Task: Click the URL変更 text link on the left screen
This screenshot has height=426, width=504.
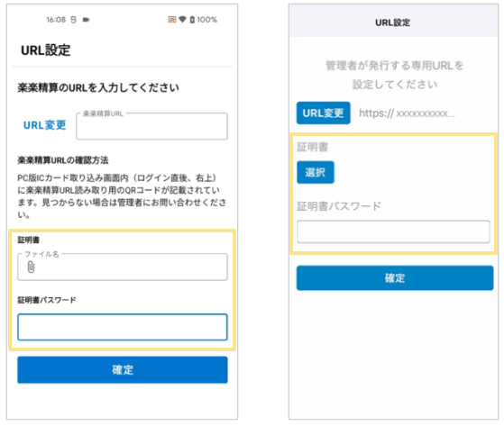Action: coord(45,125)
